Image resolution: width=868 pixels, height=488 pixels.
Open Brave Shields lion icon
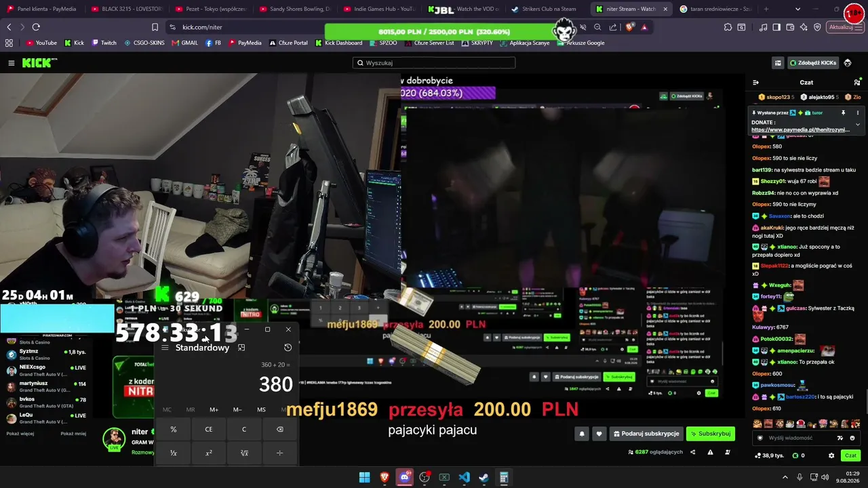pyautogui.click(x=631, y=27)
